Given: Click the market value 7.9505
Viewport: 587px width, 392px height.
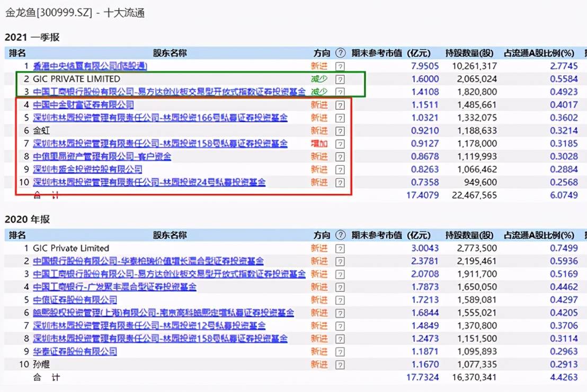Looking at the screenshot, I should (425, 66).
